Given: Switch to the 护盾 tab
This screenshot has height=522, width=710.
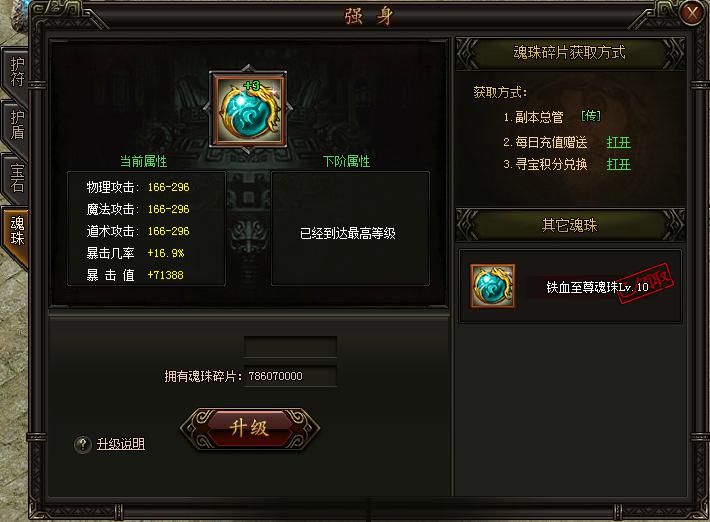Looking at the screenshot, I should (17, 125).
